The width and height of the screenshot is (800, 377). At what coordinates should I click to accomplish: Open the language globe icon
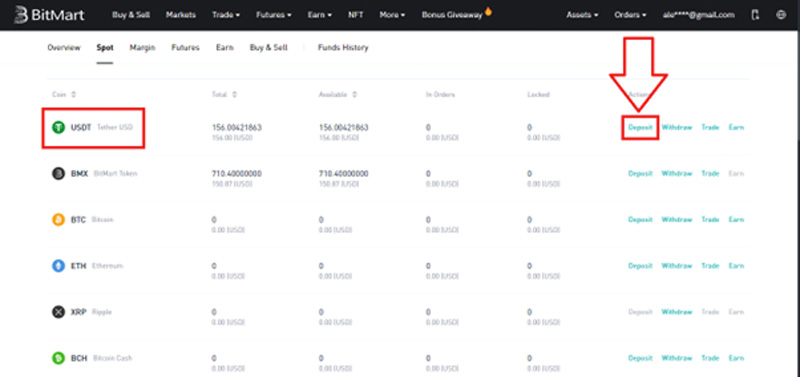point(781,15)
